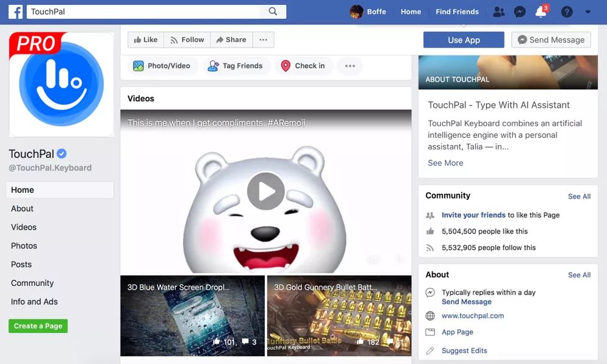Click See All in the About section
This screenshot has width=607, height=364.
pyautogui.click(x=579, y=275)
